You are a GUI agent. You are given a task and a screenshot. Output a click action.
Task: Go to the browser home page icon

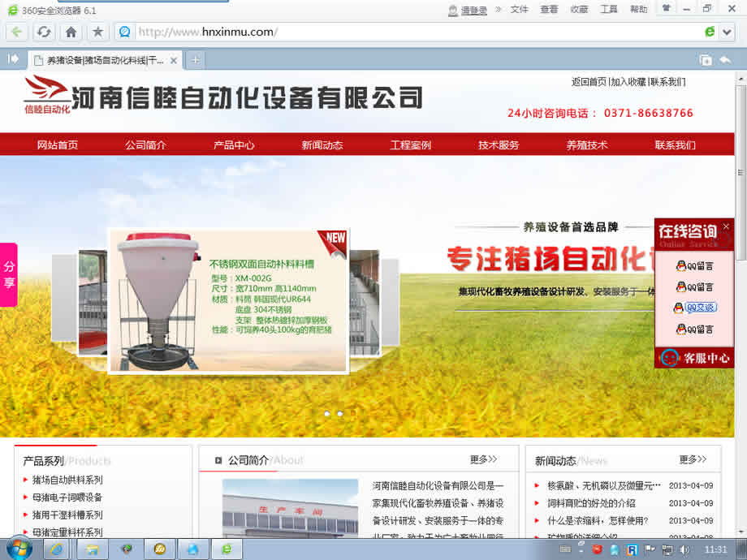[71, 32]
